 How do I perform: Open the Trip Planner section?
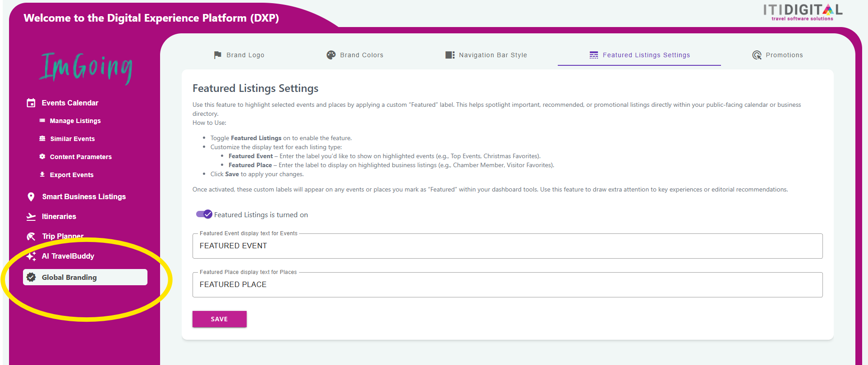coord(63,237)
